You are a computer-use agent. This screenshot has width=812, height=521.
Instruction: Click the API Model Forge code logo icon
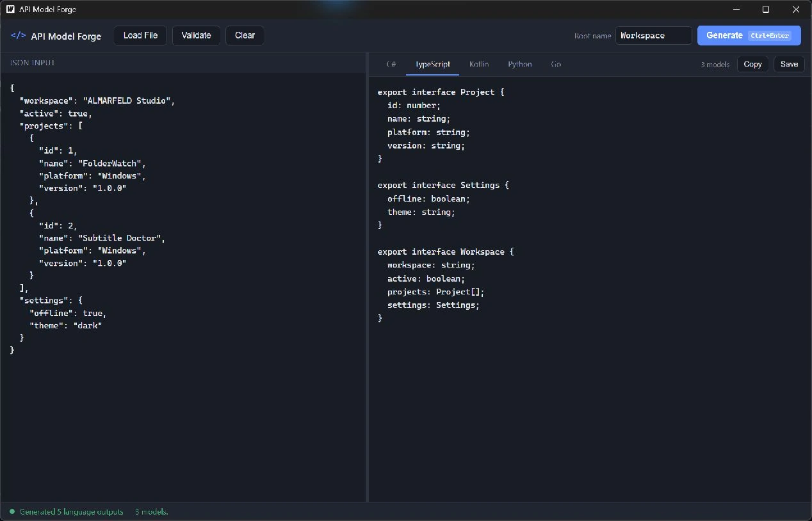click(x=19, y=35)
